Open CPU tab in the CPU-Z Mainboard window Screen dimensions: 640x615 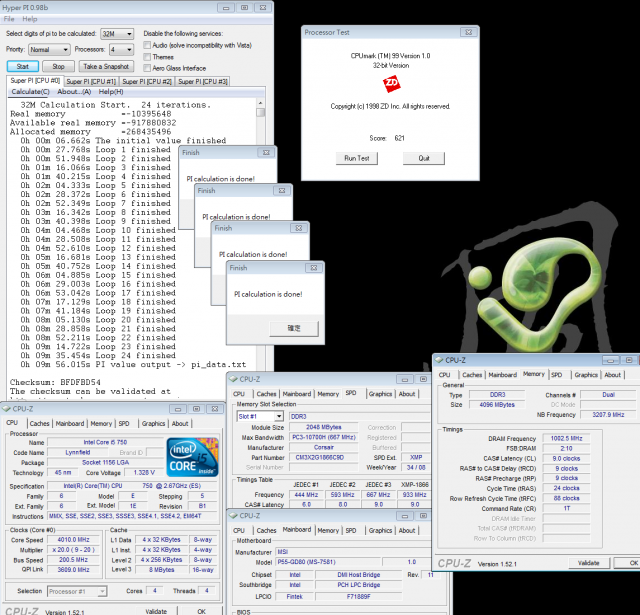(239, 531)
